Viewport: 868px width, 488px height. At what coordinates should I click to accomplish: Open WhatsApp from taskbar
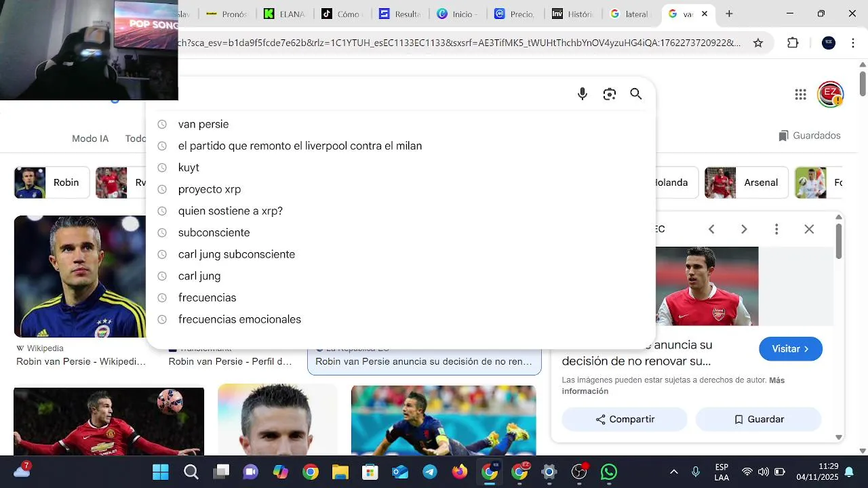[609, 472]
